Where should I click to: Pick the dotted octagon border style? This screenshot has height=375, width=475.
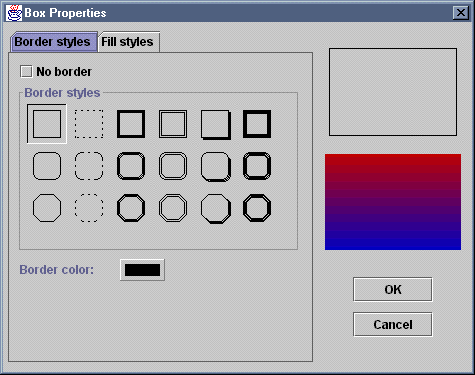click(x=89, y=208)
